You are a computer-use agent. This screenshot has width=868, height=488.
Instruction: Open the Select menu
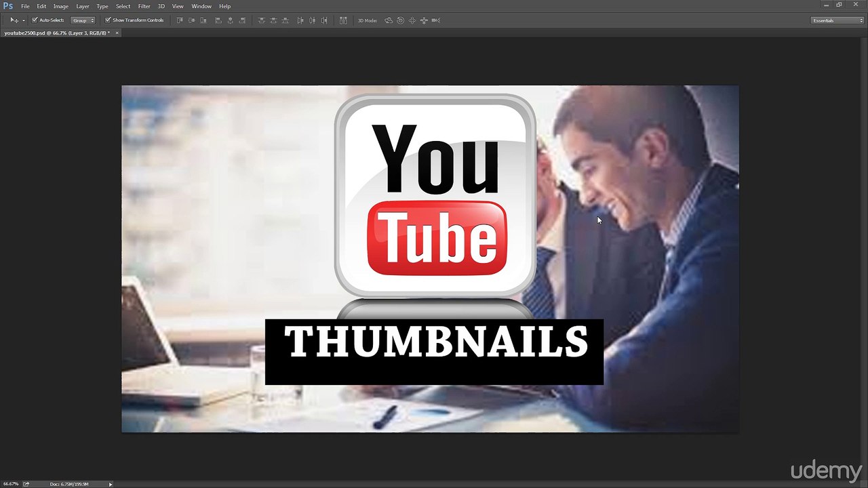(x=123, y=6)
